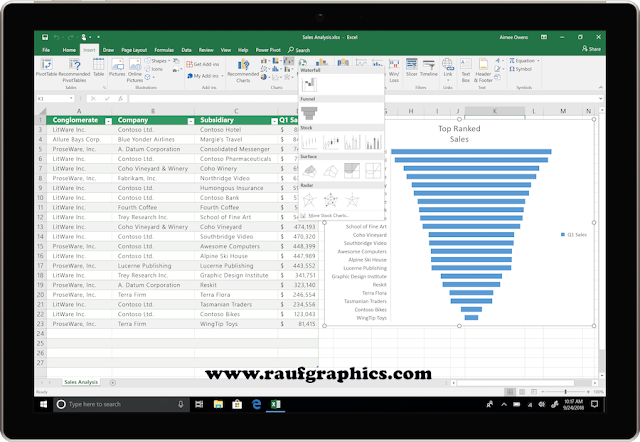The image size is (640, 442).
Task: Open the Icons gallery
Action: pos(154,69)
